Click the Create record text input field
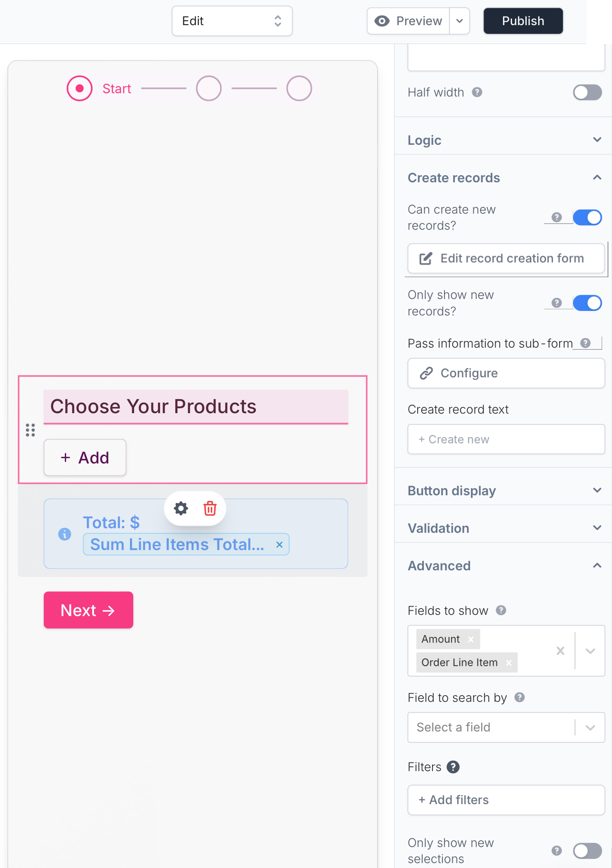This screenshot has width=612, height=868. coord(506,440)
